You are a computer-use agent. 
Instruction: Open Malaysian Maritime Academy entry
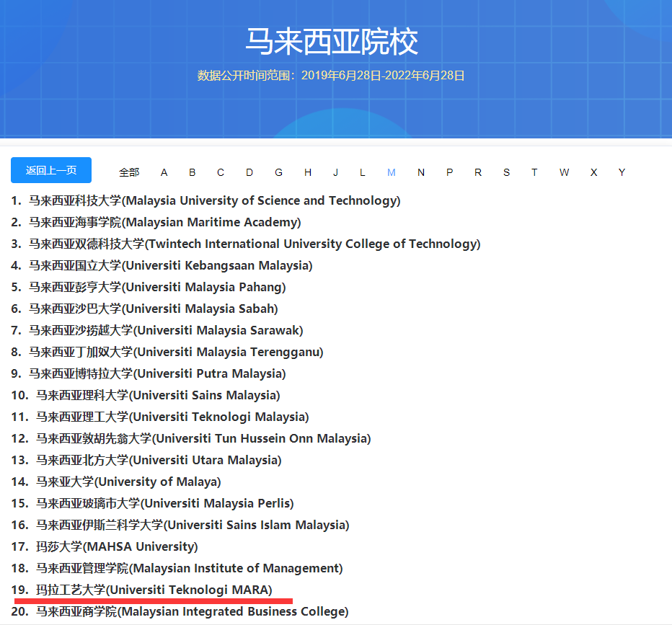[x=164, y=222]
